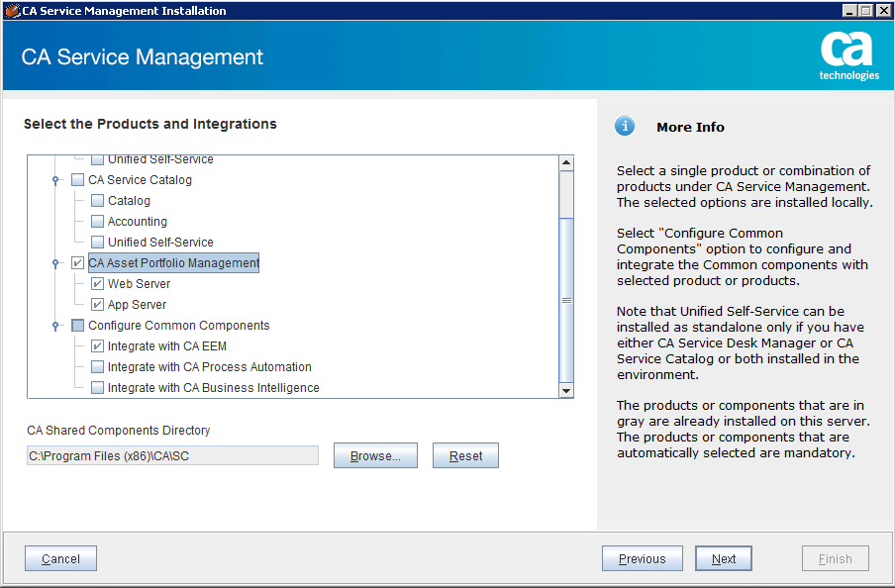Image resolution: width=895 pixels, height=588 pixels.
Task: Collapse the CA Service Catalog tree node
Action: [x=55, y=180]
